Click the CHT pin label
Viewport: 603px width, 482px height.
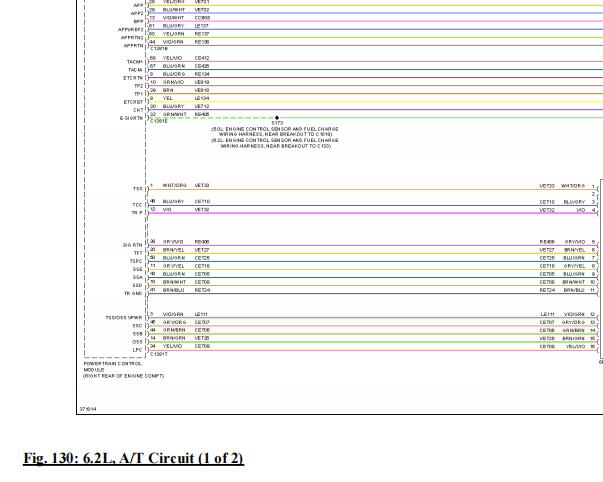138,110
